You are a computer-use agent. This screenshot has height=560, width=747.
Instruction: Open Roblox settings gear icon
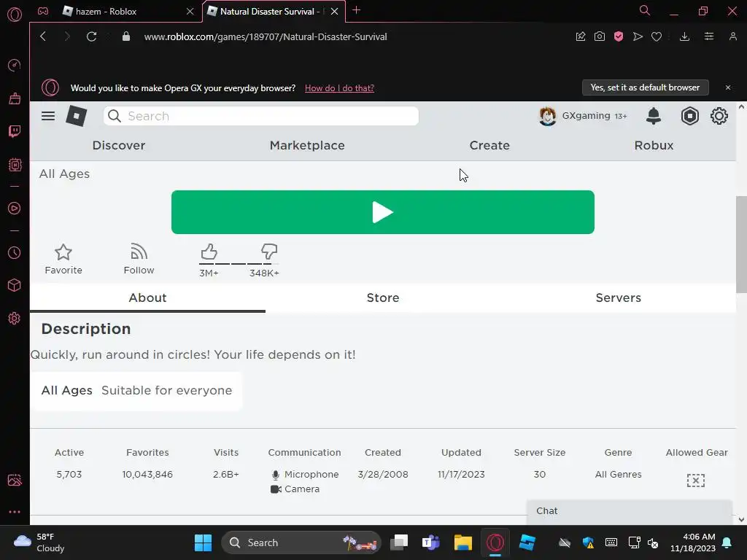(719, 116)
